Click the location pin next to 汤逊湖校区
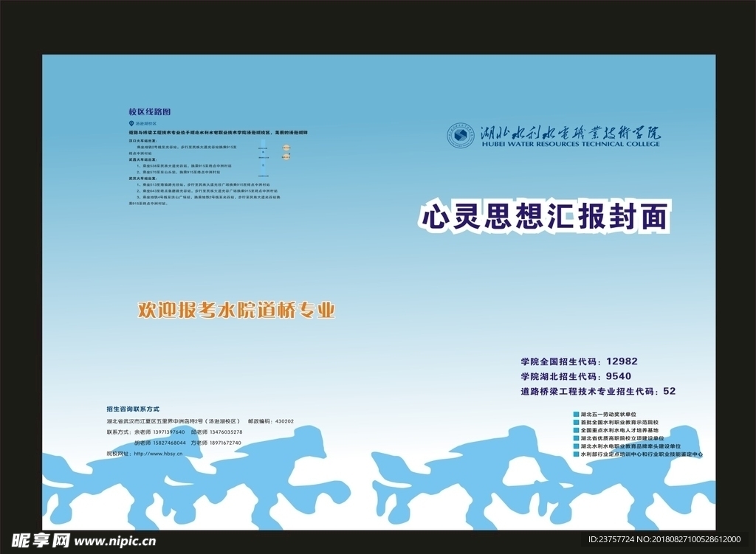This screenshot has width=756, height=554. point(131,124)
